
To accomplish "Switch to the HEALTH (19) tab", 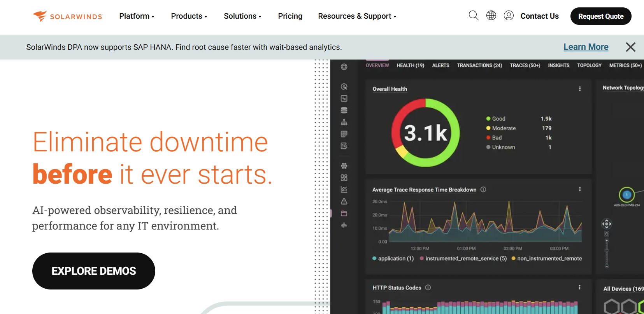I will (411, 65).
